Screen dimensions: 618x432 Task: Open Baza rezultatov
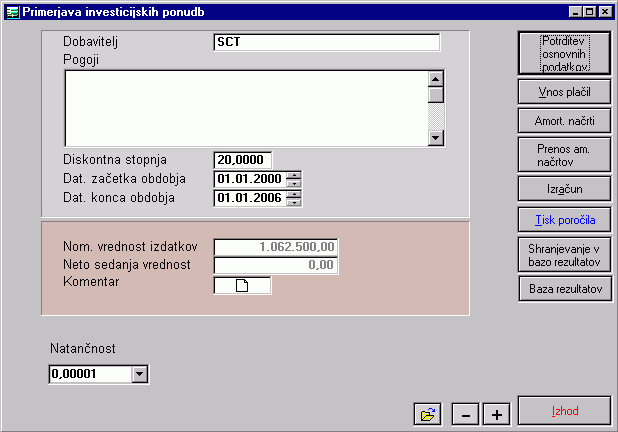pyautogui.click(x=563, y=288)
